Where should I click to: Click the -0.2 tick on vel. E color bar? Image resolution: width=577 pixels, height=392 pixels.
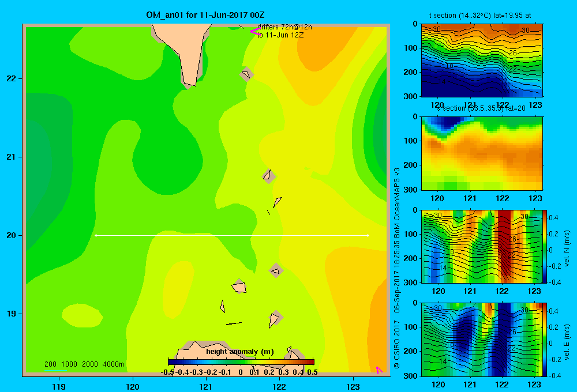pyautogui.click(x=554, y=359)
